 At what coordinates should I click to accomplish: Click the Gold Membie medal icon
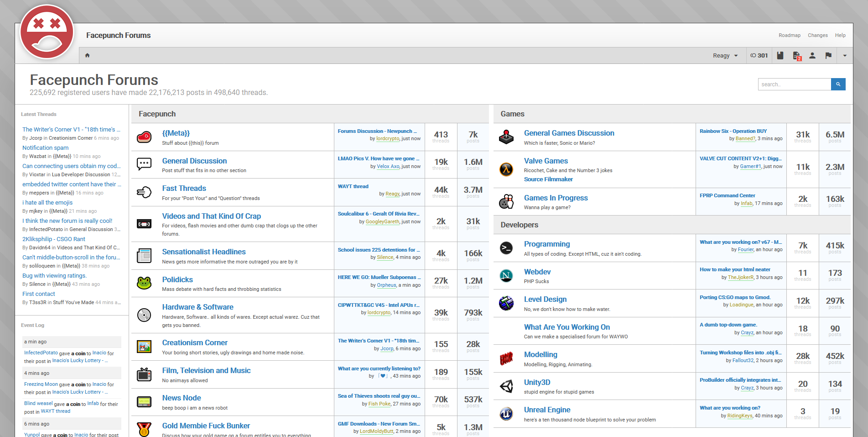pyautogui.click(x=144, y=429)
